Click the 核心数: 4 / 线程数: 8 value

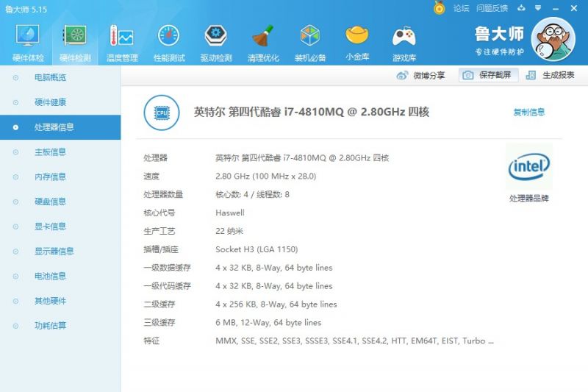tap(252, 194)
